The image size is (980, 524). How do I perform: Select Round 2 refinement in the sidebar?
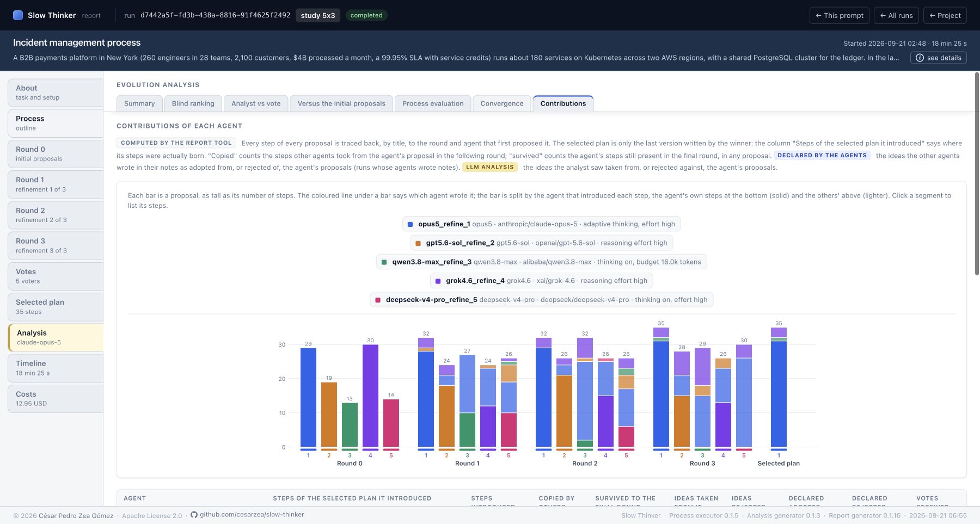56,215
